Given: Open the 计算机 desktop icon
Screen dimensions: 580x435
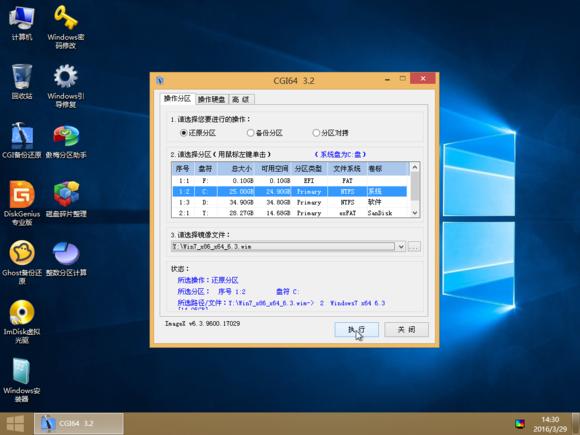Looking at the screenshot, I should click(x=22, y=23).
